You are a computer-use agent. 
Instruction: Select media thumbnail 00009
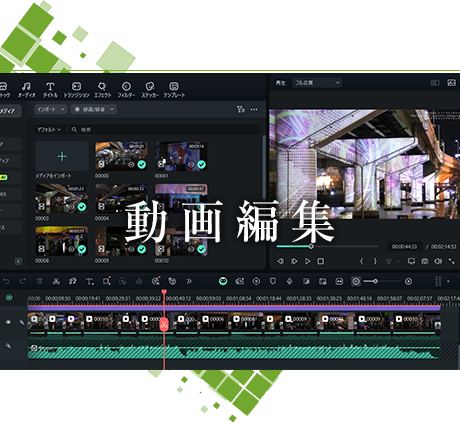tap(121, 241)
